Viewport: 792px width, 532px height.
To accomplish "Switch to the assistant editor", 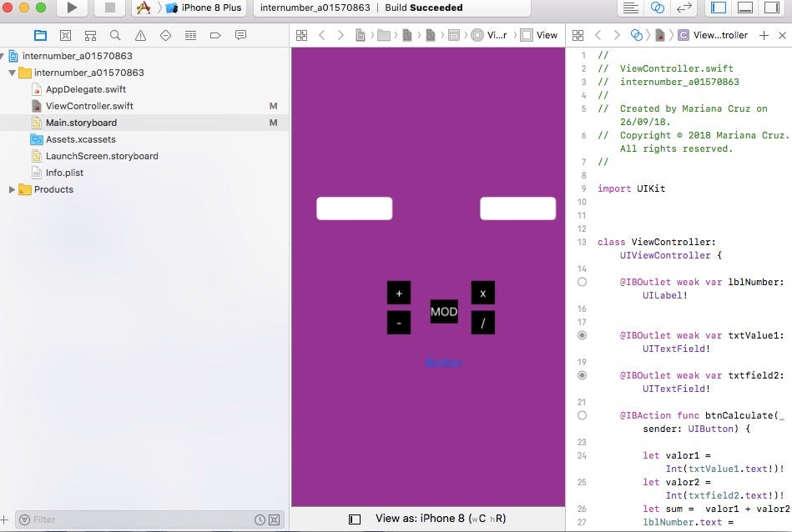I will click(x=657, y=8).
